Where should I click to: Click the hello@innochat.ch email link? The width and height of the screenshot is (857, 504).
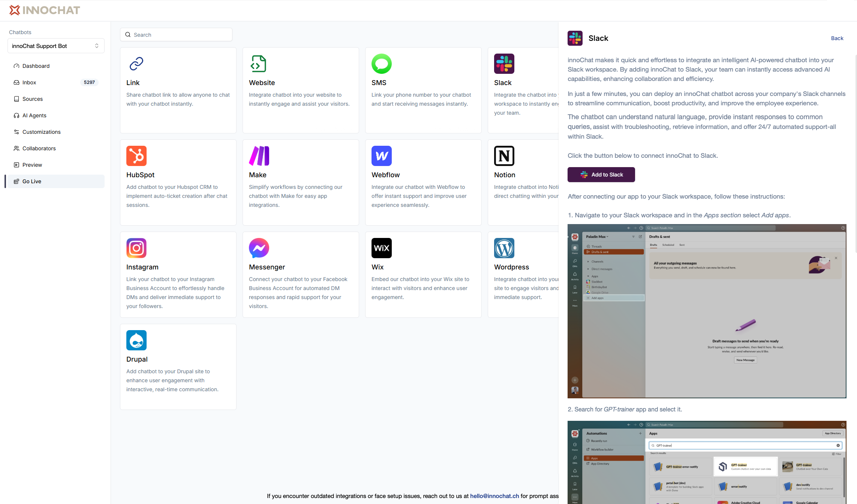point(494,496)
